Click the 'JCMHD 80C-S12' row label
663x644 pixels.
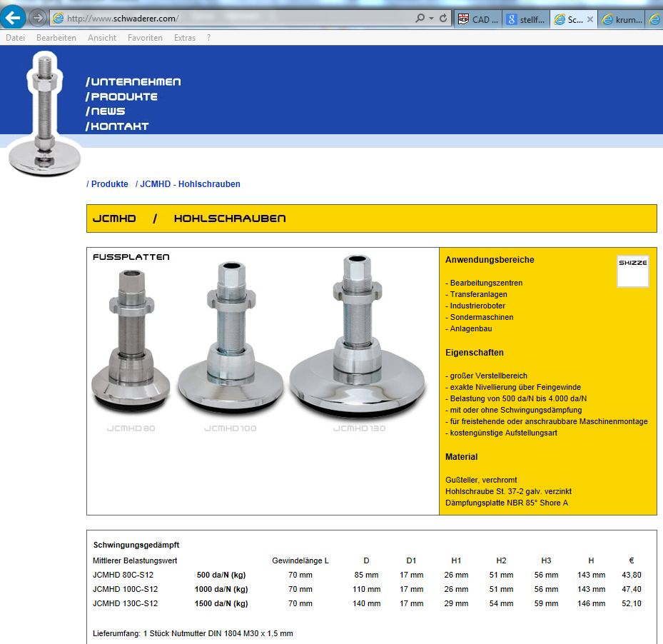pos(123,575)
